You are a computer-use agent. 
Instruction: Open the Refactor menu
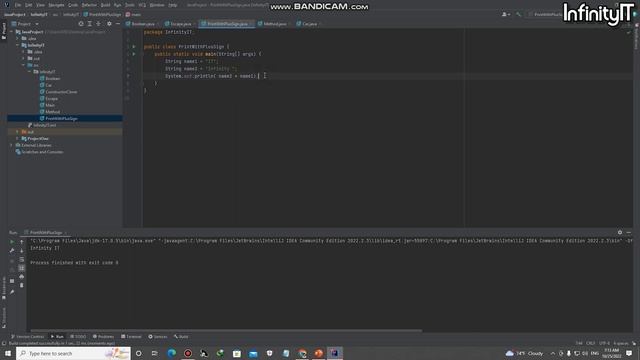tap(89, 5)
